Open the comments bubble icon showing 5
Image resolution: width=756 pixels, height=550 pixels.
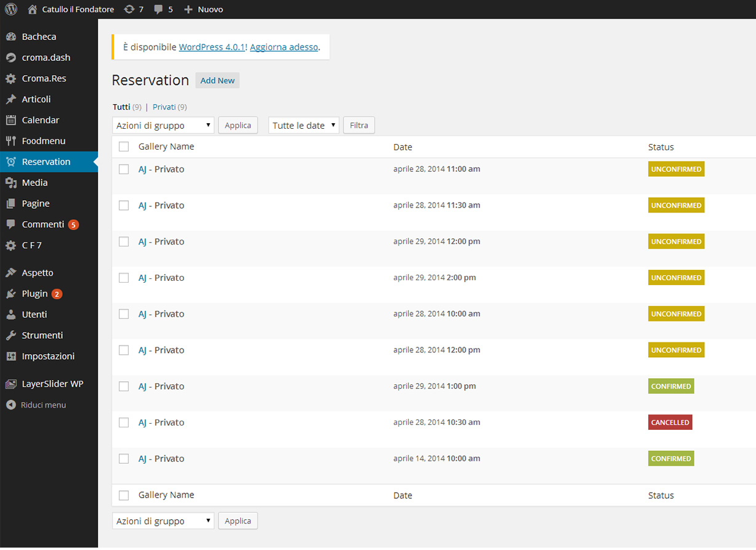(x=159, y=10)
